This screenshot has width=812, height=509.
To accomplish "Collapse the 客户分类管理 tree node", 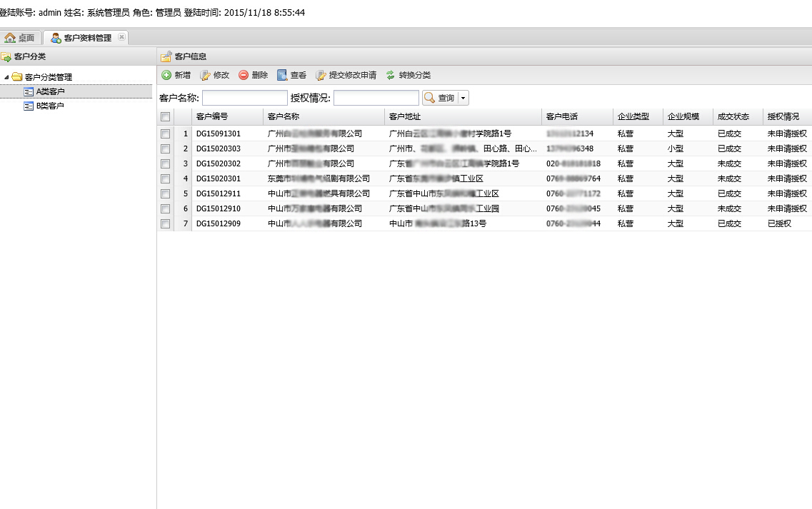I will (7, 77).
